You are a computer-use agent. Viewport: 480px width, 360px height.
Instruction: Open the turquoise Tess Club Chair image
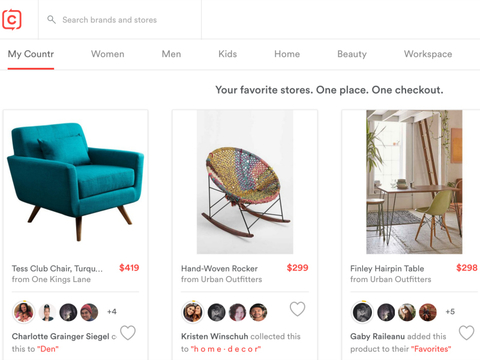(76, 182)
